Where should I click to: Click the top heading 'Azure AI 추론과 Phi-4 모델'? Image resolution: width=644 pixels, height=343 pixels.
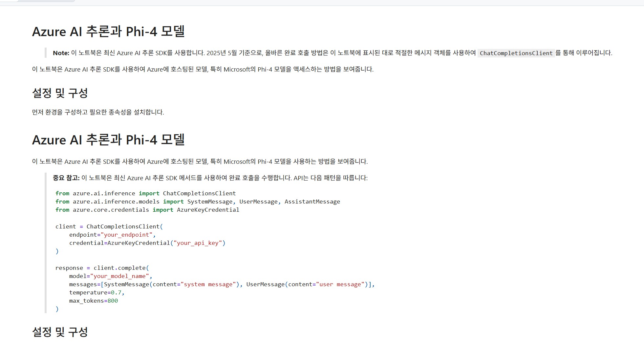(x=108, y=32)
